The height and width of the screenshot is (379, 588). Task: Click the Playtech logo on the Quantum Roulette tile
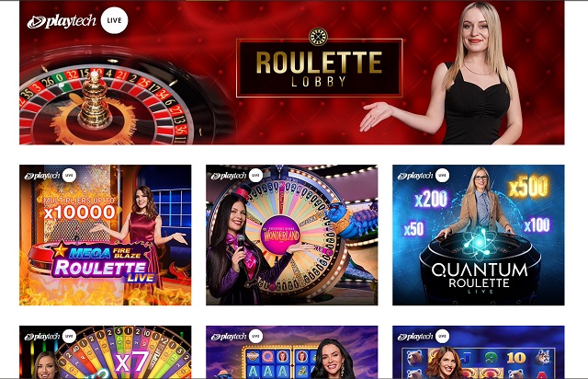point(415,176)
